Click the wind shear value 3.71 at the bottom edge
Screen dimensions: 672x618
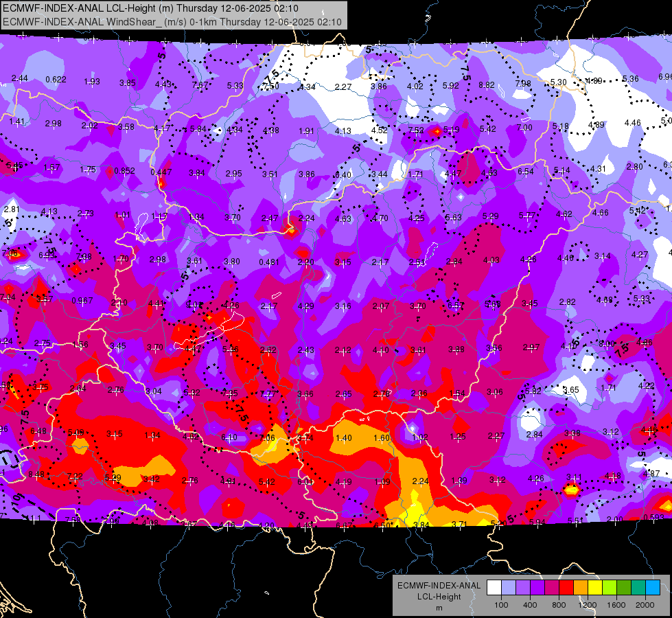[459, 524]
